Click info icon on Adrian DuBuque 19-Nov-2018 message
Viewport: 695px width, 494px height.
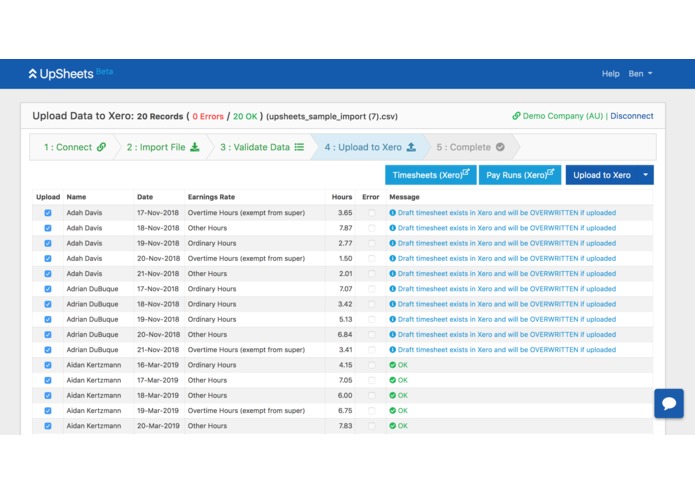click(x=392, y=319)
